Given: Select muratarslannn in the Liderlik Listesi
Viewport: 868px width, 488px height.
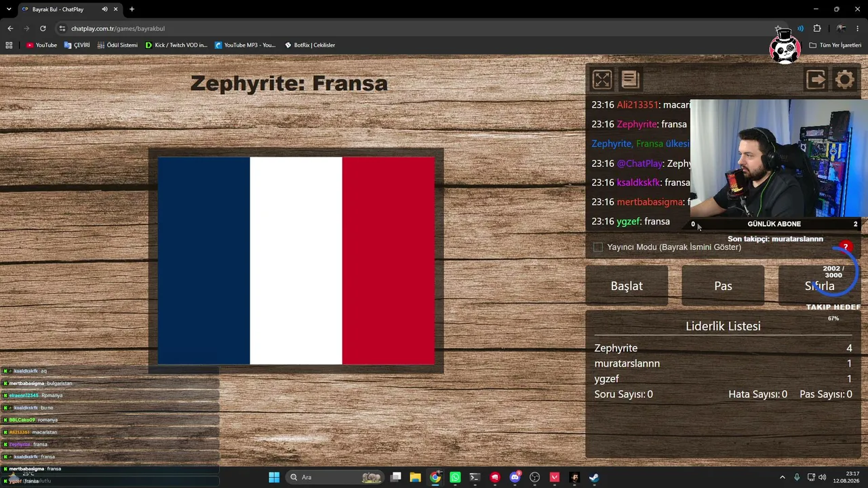Looking at the screenshot, I should 627,364.
